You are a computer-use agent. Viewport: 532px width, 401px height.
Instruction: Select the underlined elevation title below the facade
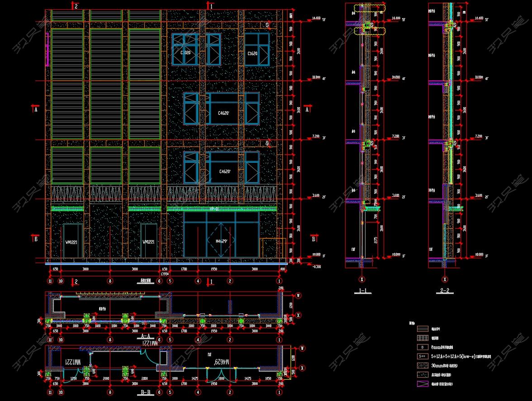145,281
